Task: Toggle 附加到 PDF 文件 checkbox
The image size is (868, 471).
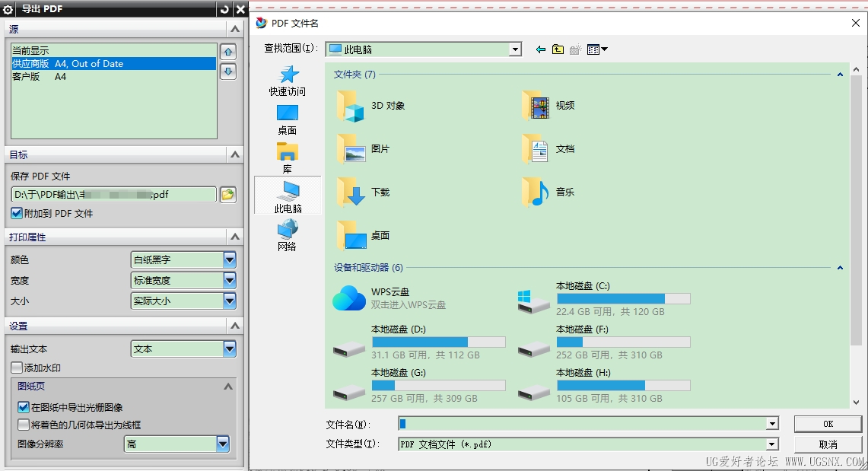Action: pos(17,213)
